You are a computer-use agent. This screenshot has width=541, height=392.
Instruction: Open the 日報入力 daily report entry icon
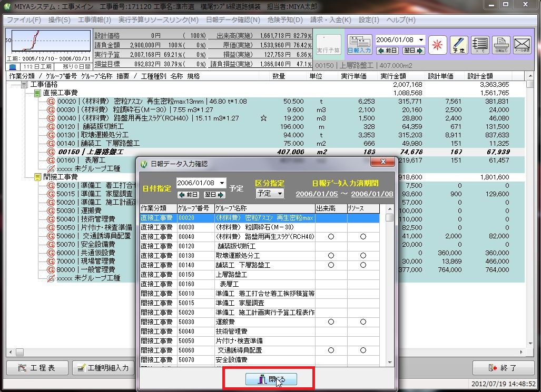click(359, 45)
